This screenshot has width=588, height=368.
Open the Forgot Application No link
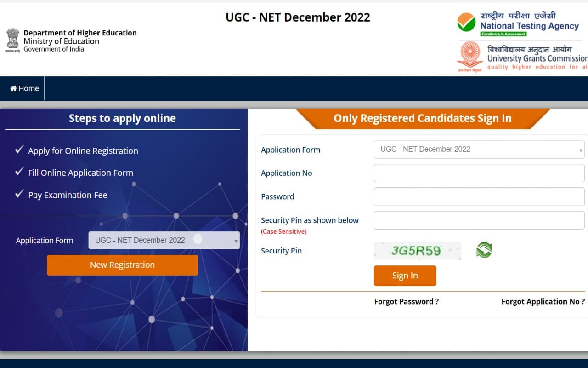(x=542, y=301)
